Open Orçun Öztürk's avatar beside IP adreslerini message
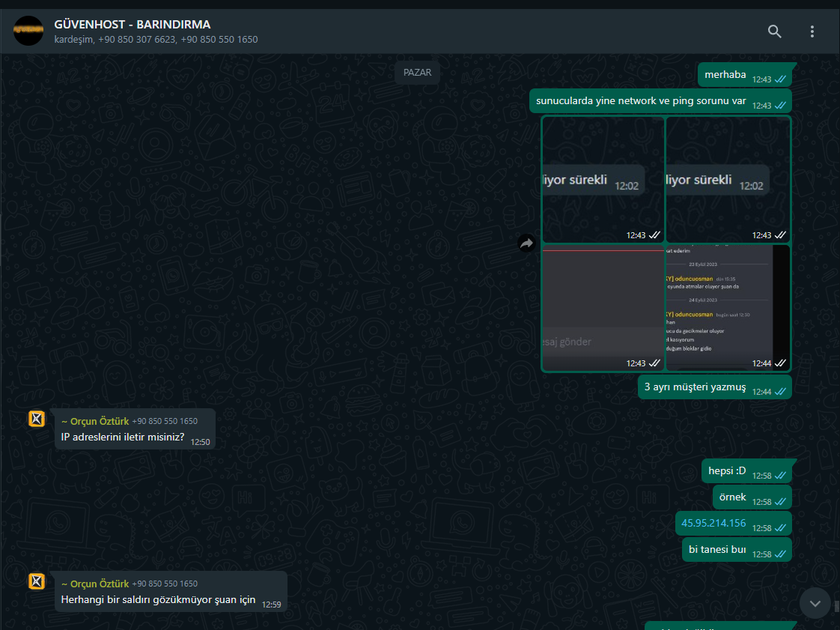 pyautogui.click(x=37, y=419)
